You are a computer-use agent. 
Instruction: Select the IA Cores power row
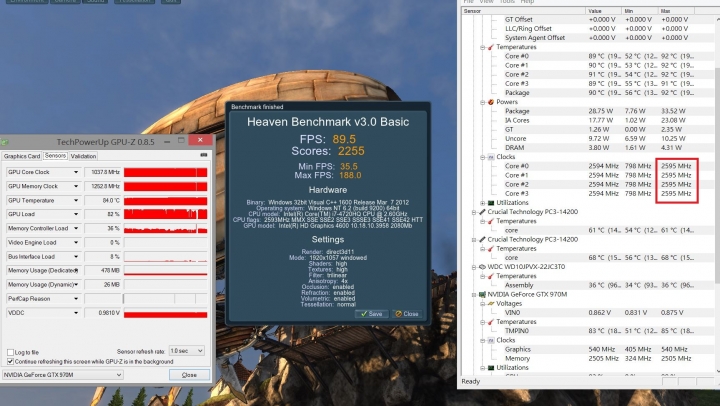tap(588, 120)
